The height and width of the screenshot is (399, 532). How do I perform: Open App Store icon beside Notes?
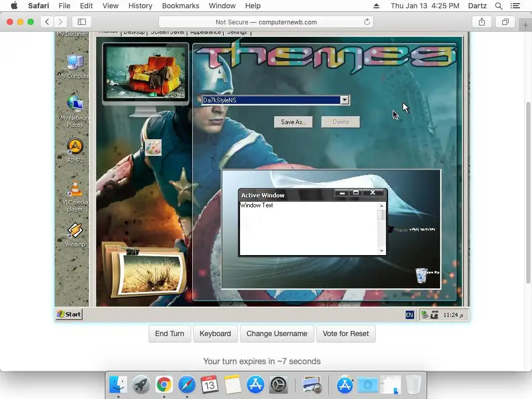tap(255, 384)
